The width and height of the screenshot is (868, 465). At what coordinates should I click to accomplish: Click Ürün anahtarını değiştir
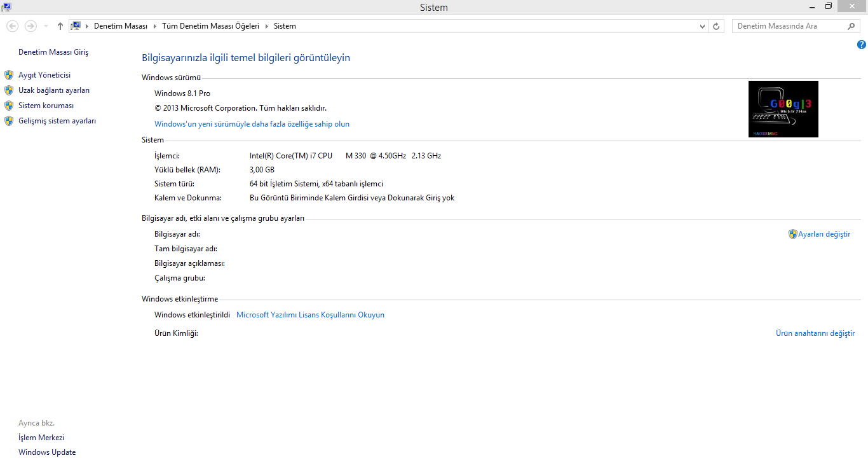click(815, 333)
